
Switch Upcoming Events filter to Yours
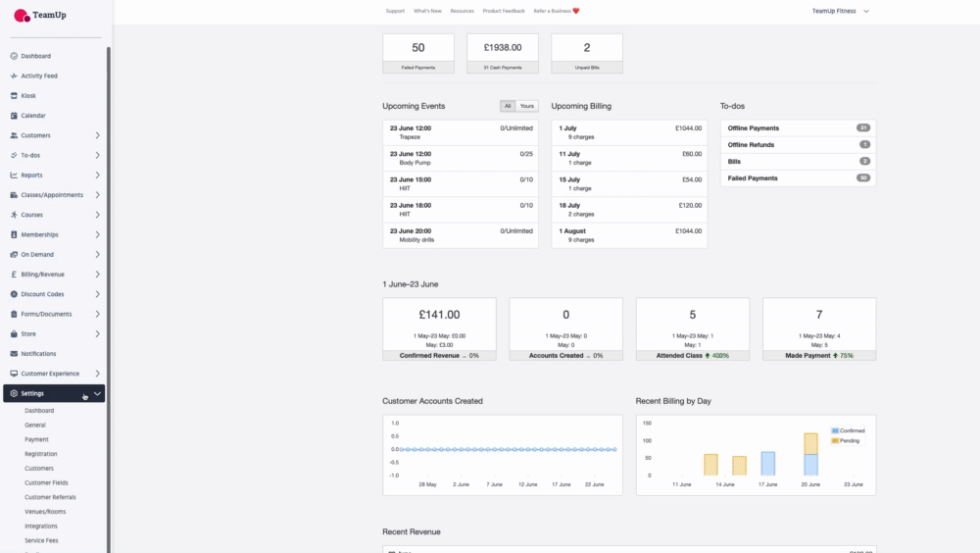pyautogui.click(x=527, y=106)
